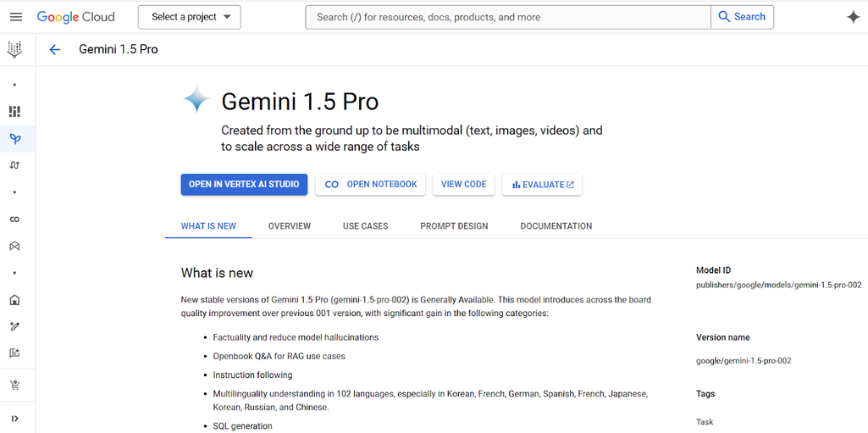The image size is (868, 433).
Task: Switch to the WHAT IS NEW tab
Action: point(208,226)
